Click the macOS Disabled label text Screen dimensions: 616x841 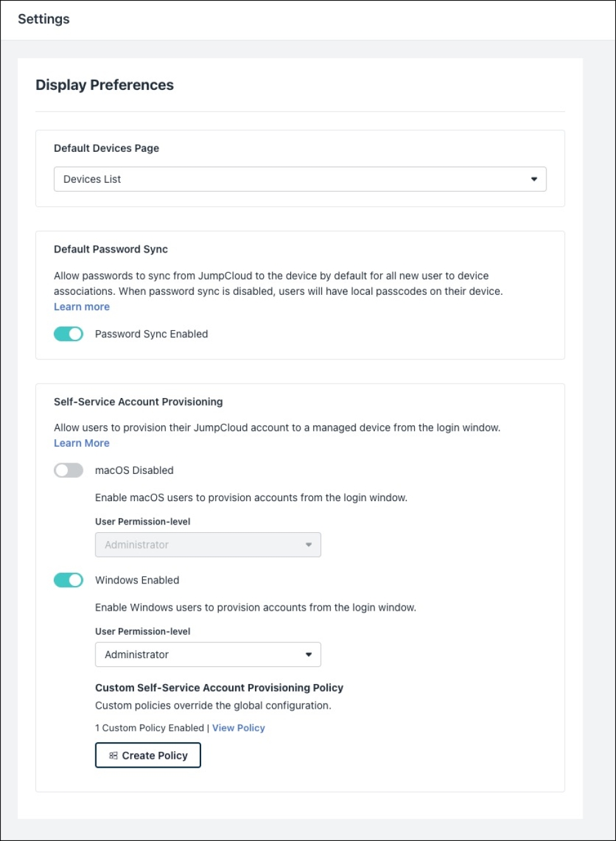pyautogui.click(x=134, y=470)
